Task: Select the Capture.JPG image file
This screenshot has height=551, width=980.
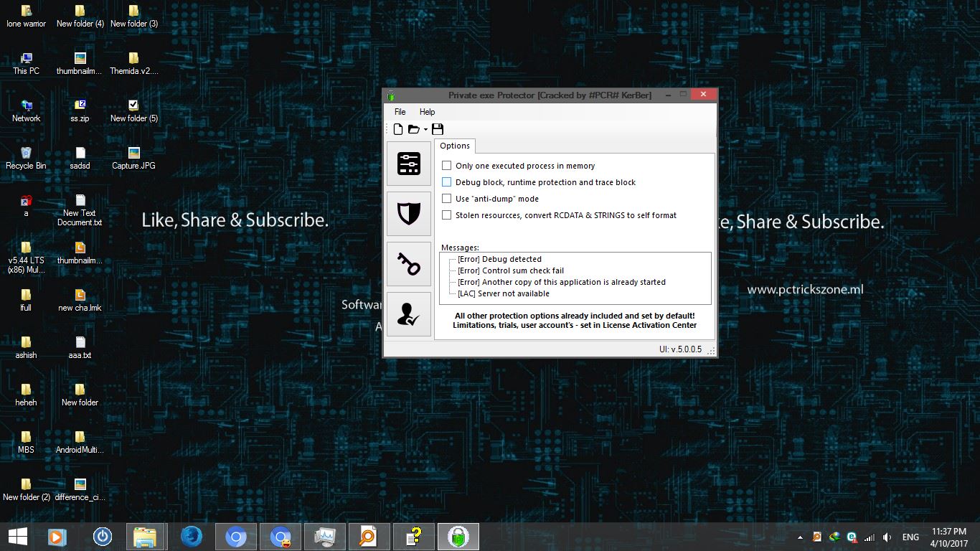Action: 133,159
